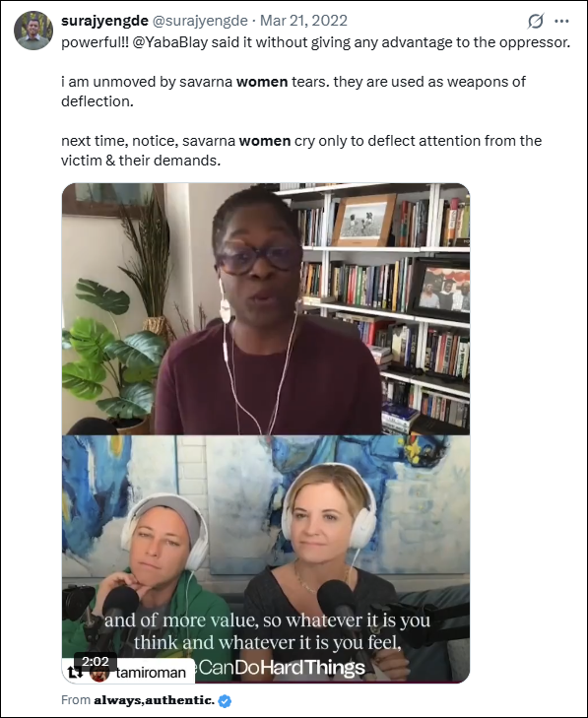Viewport: 588px width, 718px height.
Task: Click the small tamiroman avatar icon
Action: pos(98,673)
